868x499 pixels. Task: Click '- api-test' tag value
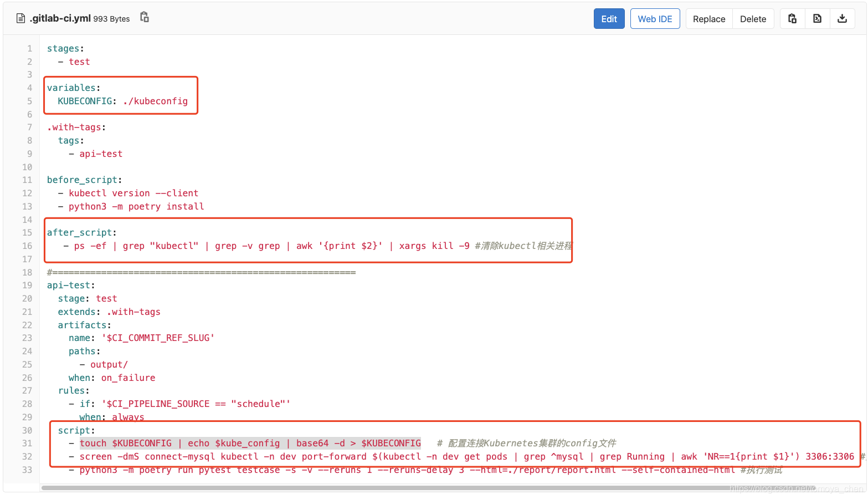click(96, 154)
